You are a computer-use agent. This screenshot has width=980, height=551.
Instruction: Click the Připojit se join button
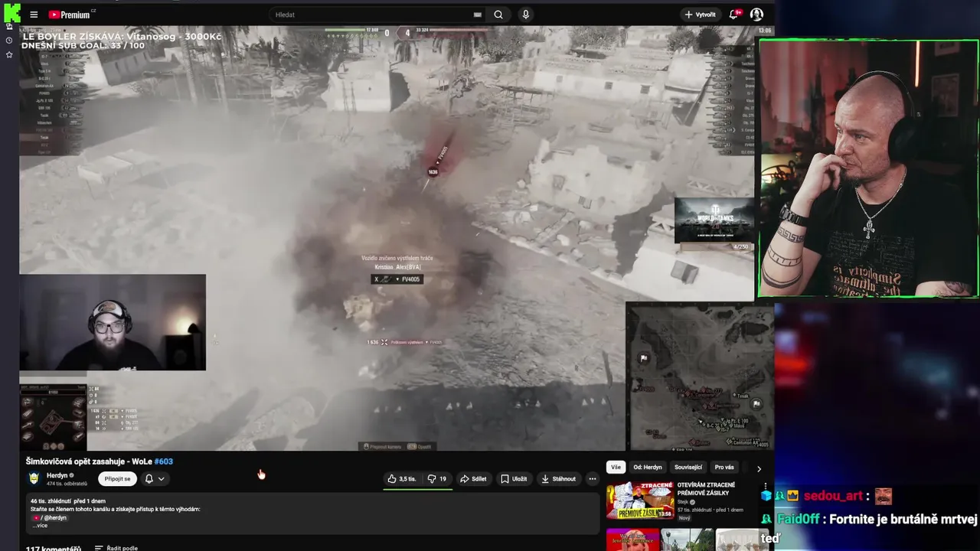click(x=118, y=479)
